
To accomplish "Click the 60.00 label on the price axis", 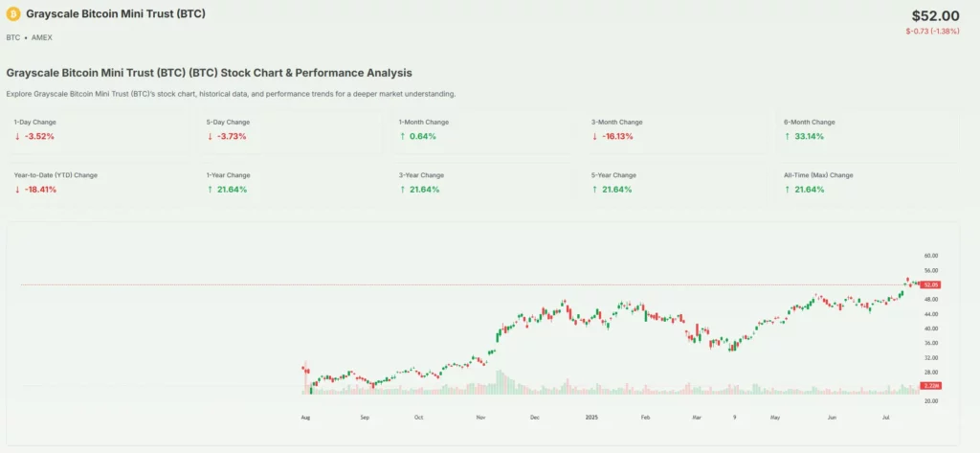I will (930, 256).
